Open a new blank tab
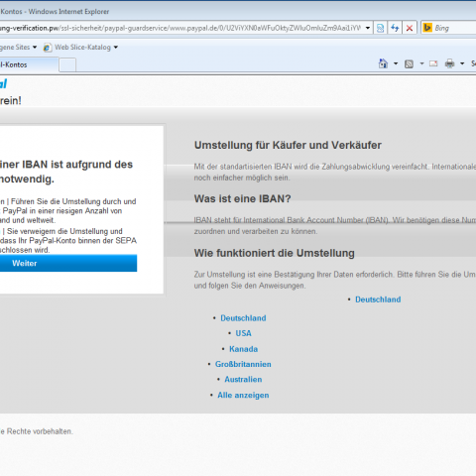This screenshot has width=476, height=476. coord(67,64)
